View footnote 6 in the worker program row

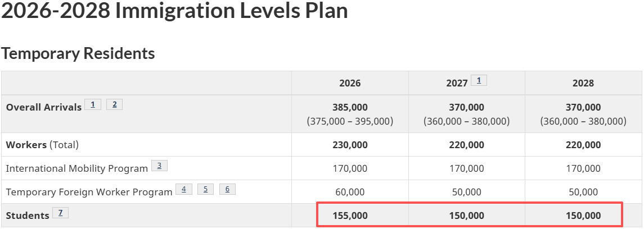(x=227, y=189)
